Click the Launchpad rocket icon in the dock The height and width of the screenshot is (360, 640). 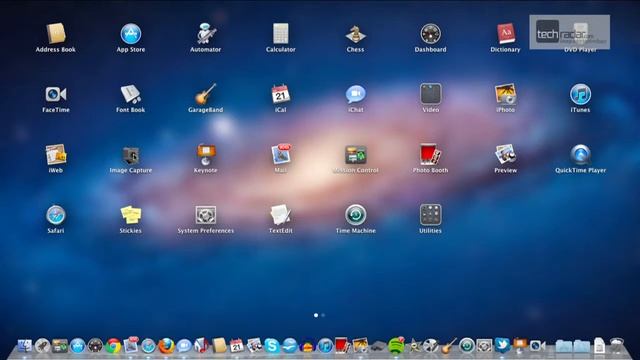click(x=42, y=346)
